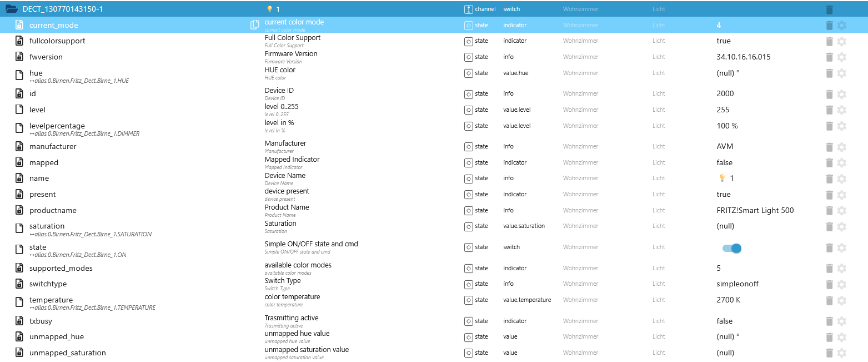This screenshot has width=868, height=362.
Task: Open settings gear for unmapped_saturation
Action: (x=842, y=353)
